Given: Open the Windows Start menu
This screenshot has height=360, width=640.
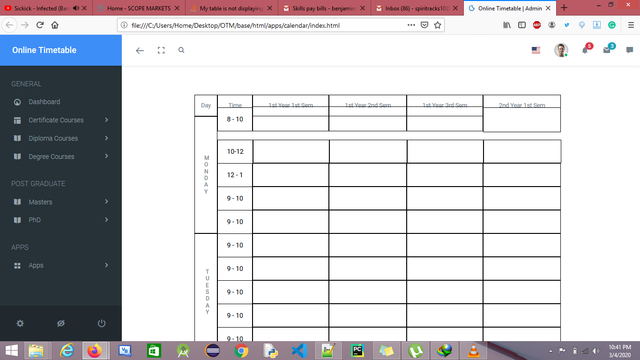Looking at the screenshot, I should [11, 351].
